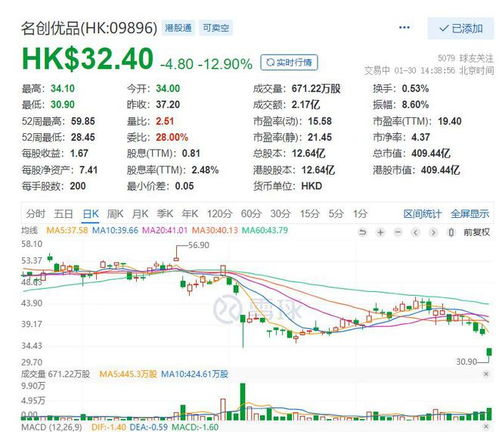The image size is (499, 432).
Task: Click the 换手 value 0.53%
Action: (x=415, y=89)
